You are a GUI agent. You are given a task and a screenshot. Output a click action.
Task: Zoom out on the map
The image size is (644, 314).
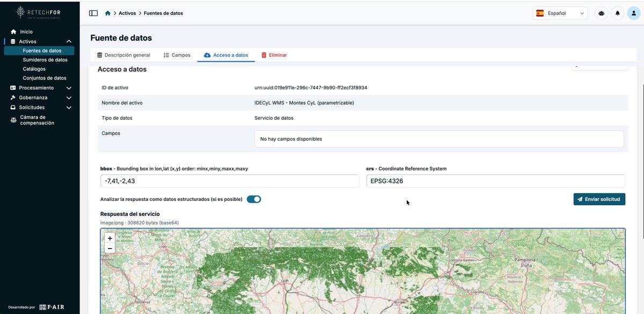click(109, 249)
